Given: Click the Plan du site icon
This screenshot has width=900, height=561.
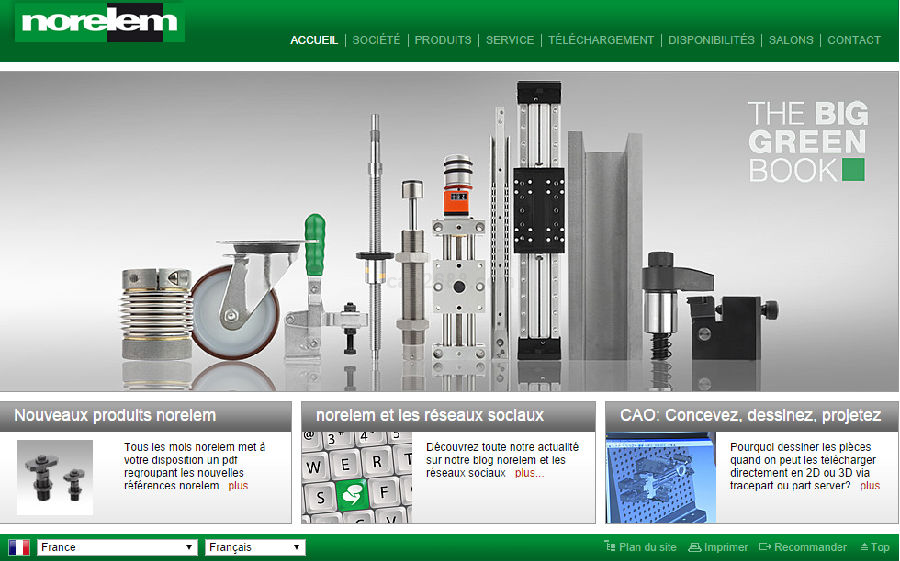Looking at the screenshot, I should click(x=610, y=546).
